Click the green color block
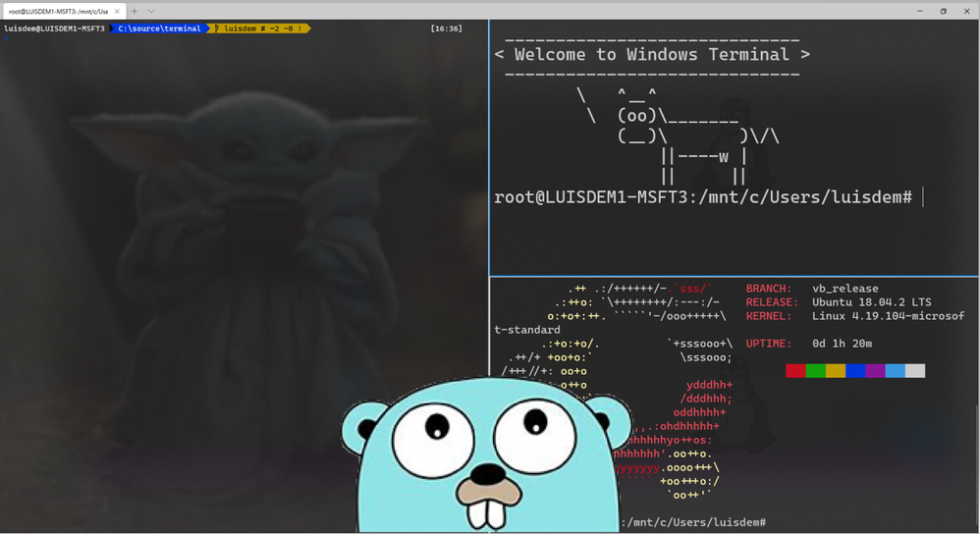Screen dimensions: 980x534 816,371
